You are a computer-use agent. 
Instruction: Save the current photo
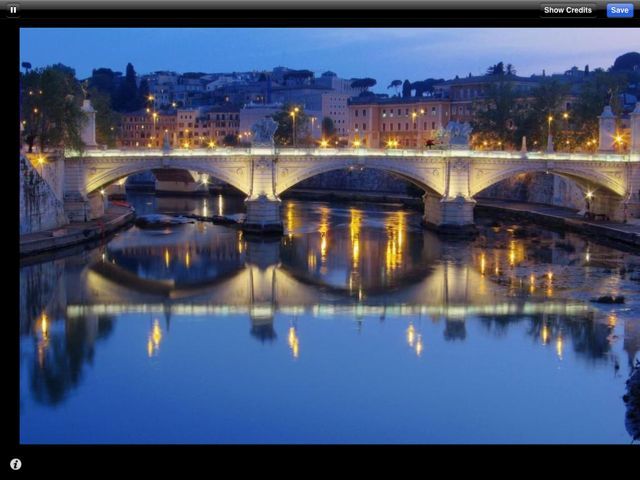(x=620, y=10)
